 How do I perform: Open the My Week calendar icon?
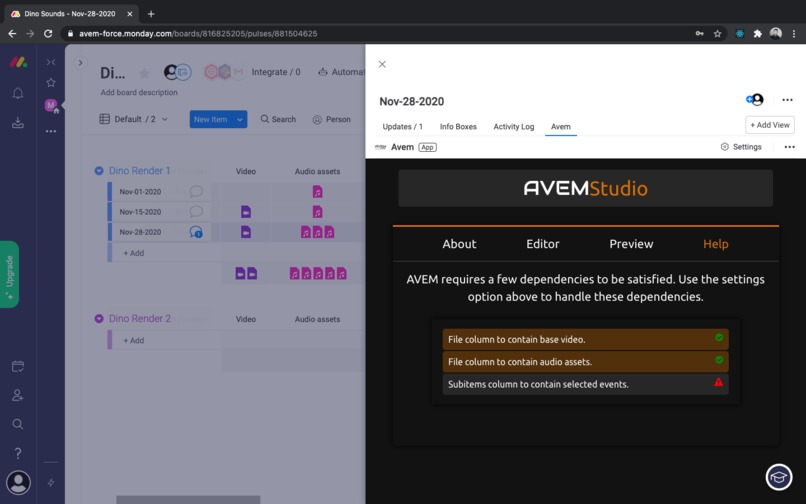pyautogui.click(x=18, y=366)
